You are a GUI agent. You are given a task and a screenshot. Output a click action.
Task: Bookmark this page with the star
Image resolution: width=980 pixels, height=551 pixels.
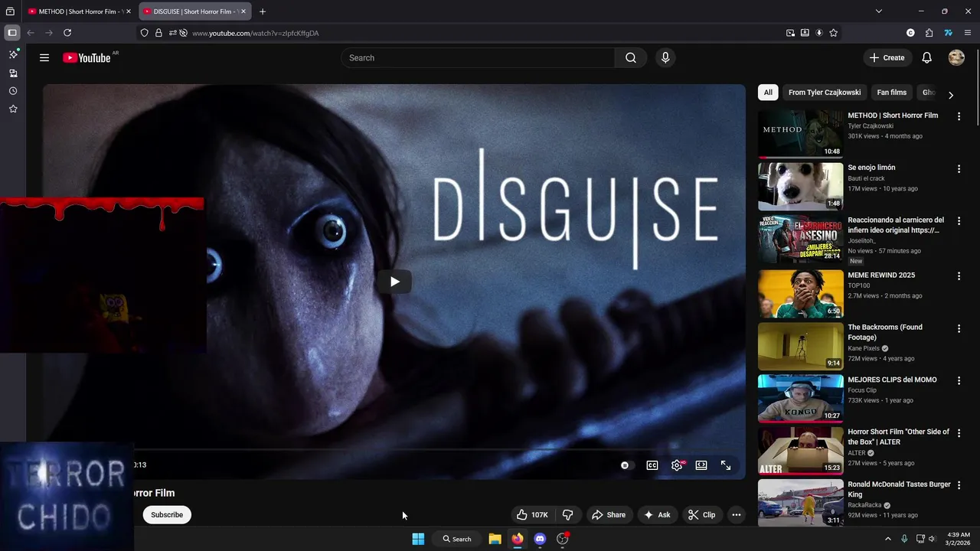tap(833, 33)
